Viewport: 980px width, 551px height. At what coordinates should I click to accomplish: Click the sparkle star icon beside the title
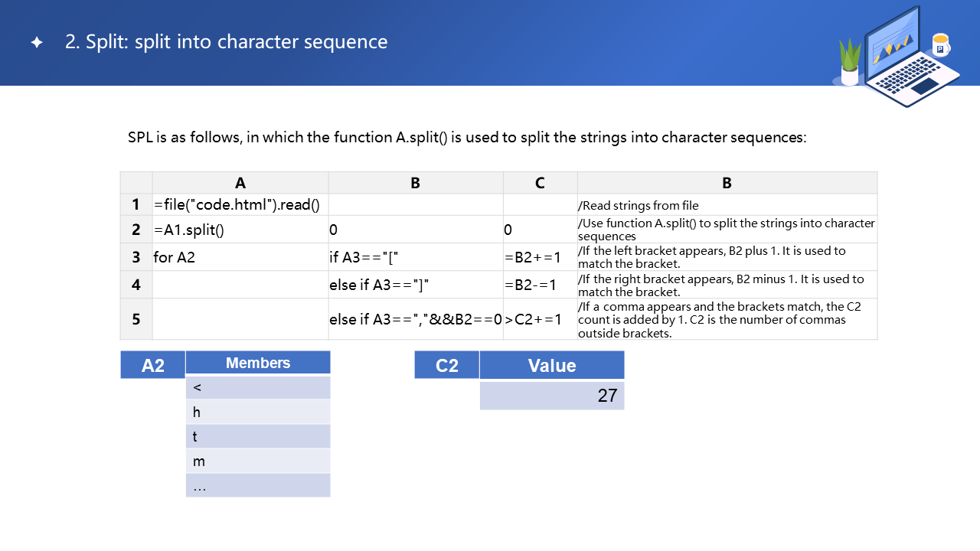37,43
